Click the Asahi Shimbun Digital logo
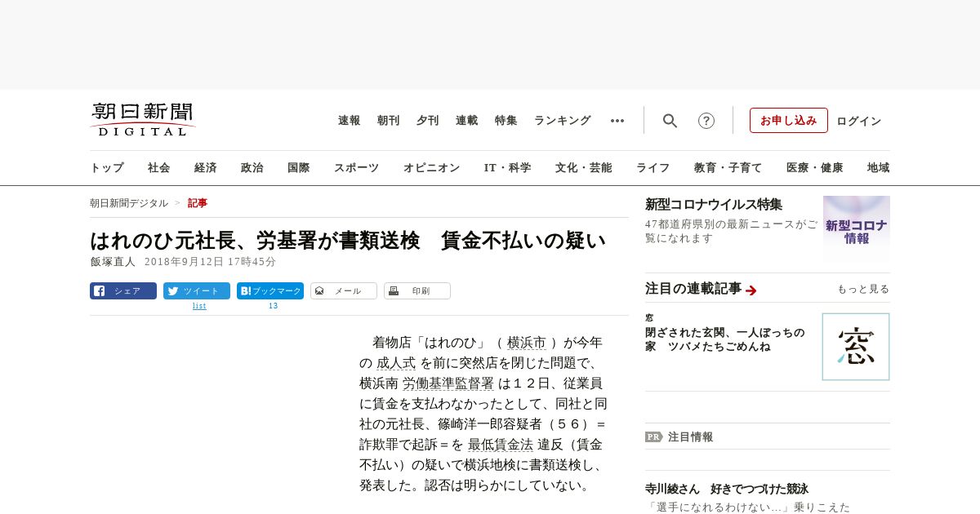Screen dimensions: 980x514 [x=143, y=120]
